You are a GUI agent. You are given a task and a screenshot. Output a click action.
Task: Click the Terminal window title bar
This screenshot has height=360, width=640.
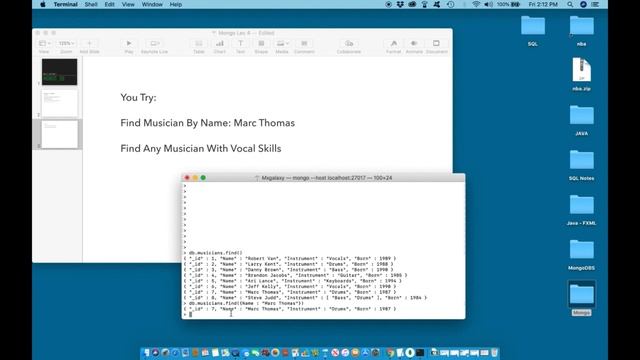pos(323,178)
